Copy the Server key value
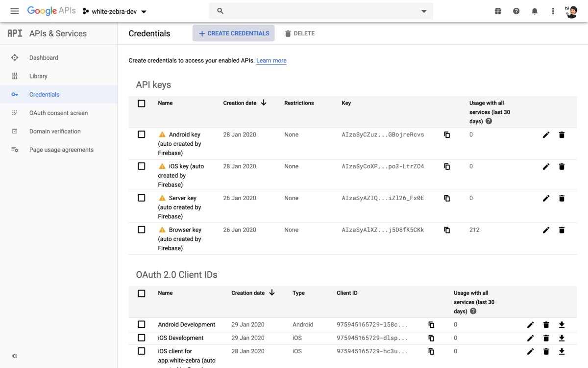Viewport: 588px width, 368px height. 447,198
